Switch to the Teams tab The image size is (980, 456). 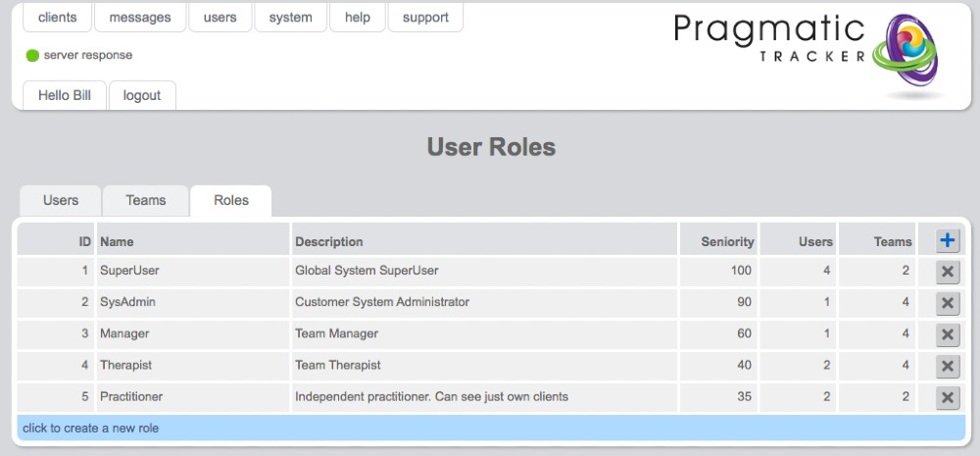pyautogui.click(x=146, y=201)
